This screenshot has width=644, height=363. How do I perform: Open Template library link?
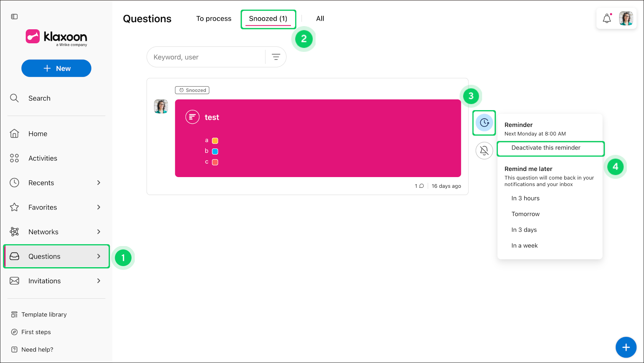point(44,315)
